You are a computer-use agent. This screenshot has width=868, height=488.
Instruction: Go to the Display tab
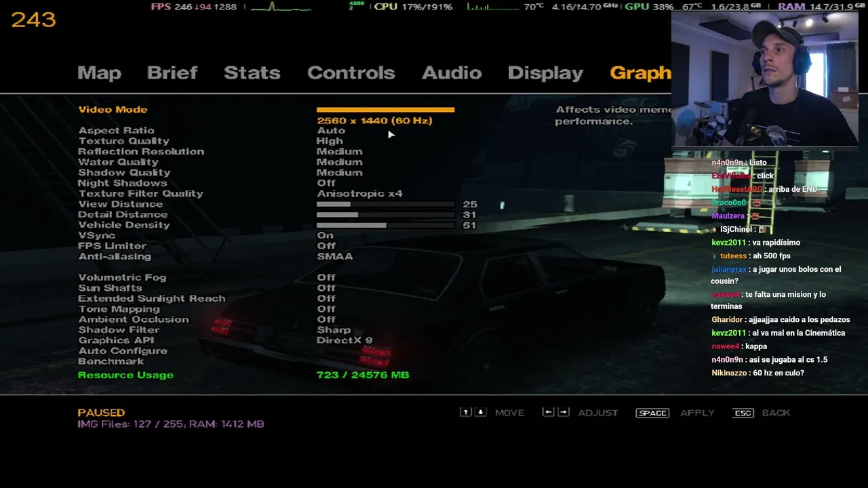[545, 73]
